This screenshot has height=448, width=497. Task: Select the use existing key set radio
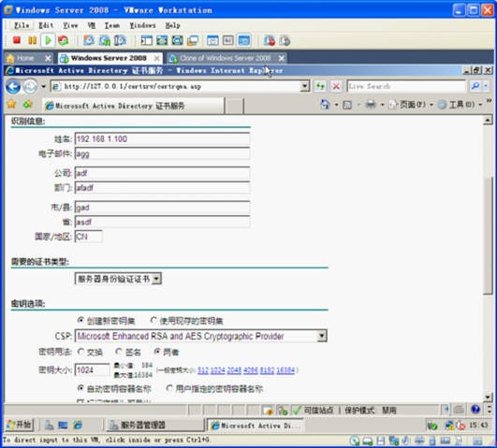click(153, 320)
